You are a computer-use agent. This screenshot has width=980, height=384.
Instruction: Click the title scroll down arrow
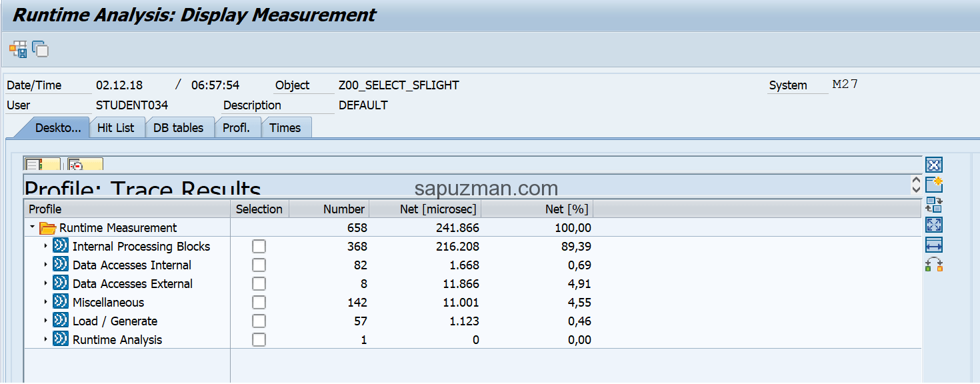[916, 189]
